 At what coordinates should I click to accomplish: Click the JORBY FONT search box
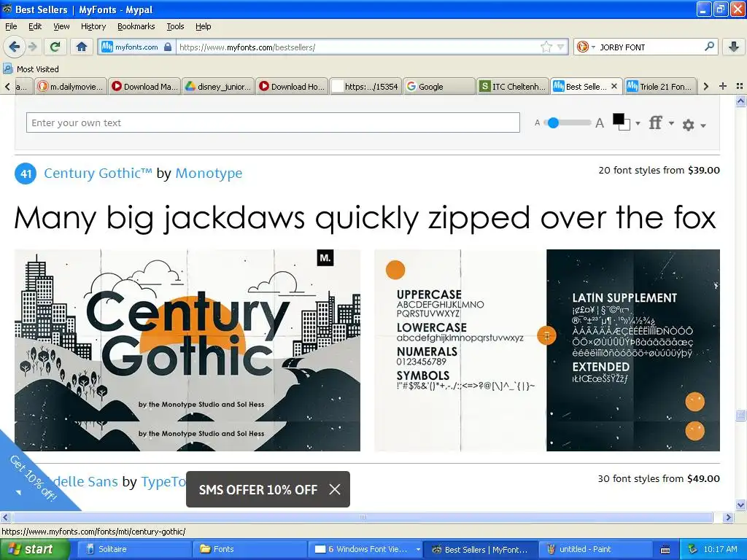(x=649, y=47)
